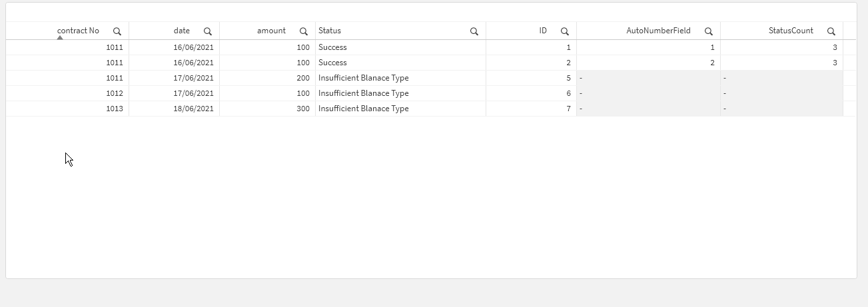Click the amount column search icon
868x307 pixels.
304,31
